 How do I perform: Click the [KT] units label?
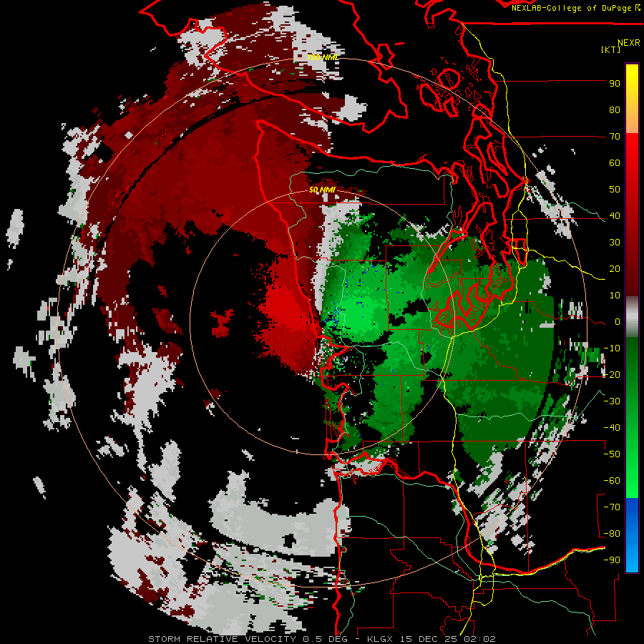coord(611,49)
